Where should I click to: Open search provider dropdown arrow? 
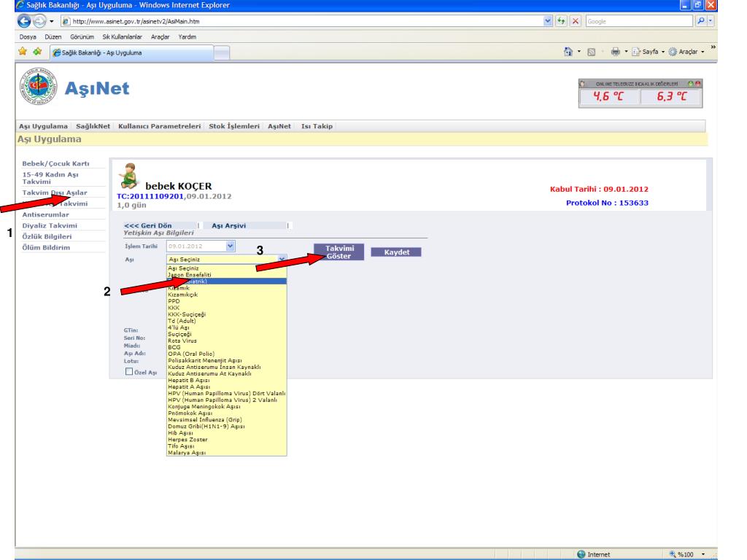[711, 21]
